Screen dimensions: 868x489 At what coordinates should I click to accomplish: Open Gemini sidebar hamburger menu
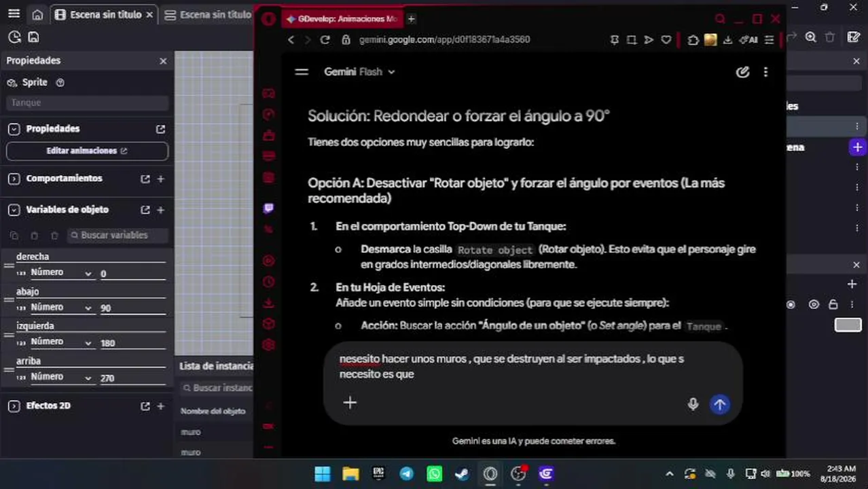[x=302, y=71]
